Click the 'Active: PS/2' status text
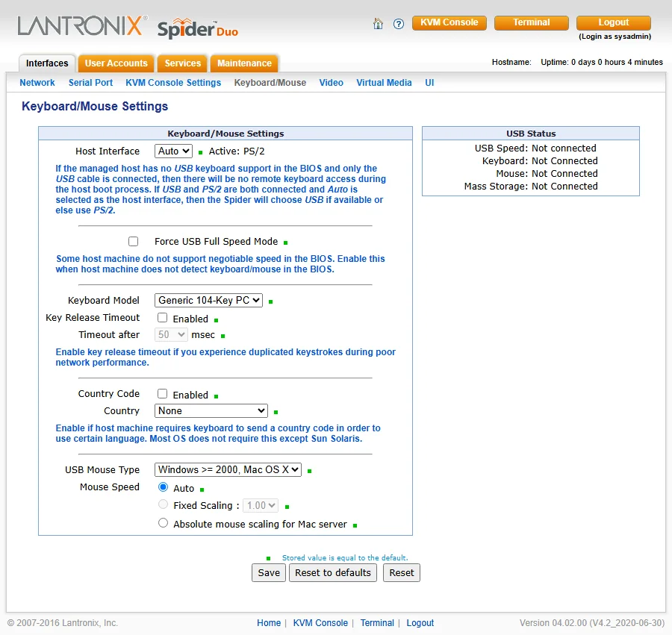Screen dimensions: 672x635 tap(237, 151)
